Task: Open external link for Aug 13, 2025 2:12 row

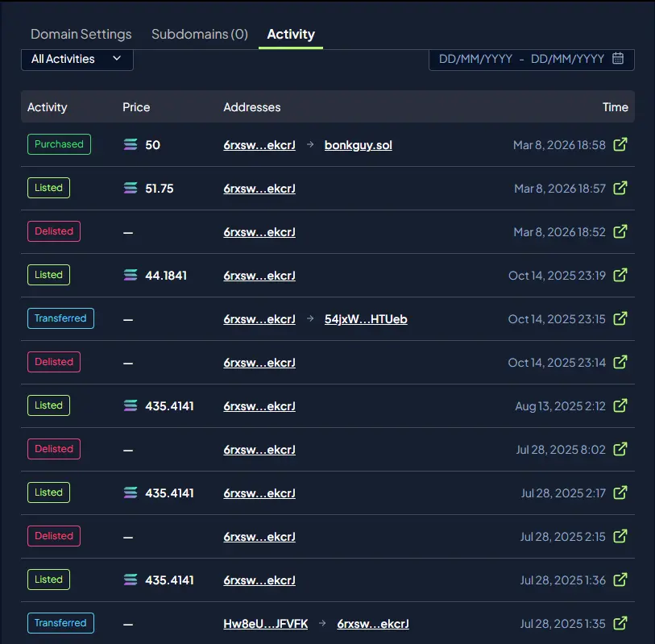Action: 620,405
